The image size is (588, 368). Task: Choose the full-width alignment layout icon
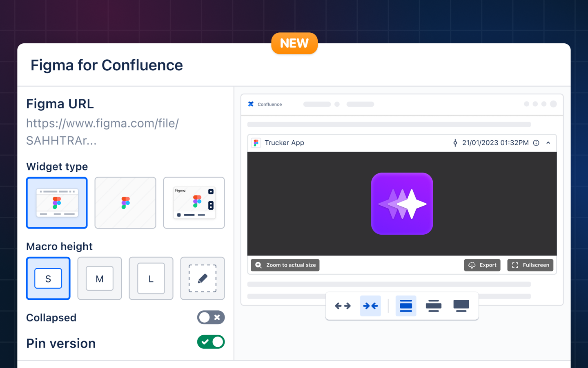[405, 306]
